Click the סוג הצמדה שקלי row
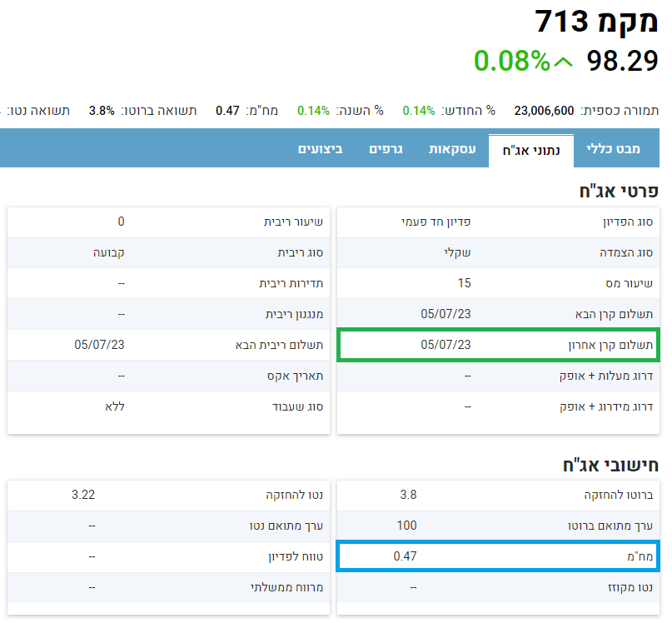The height and width of the screenshot is (623, 672). coord(498,252)
